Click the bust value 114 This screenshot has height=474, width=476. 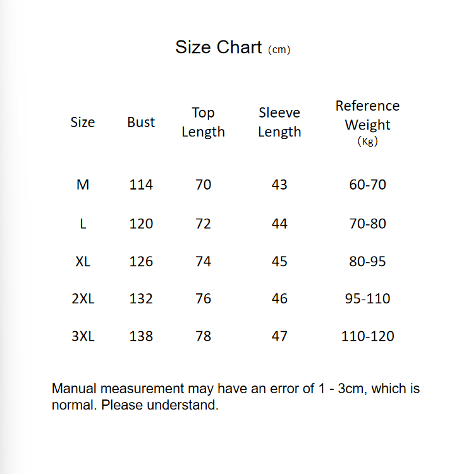(x=141, y=185)
